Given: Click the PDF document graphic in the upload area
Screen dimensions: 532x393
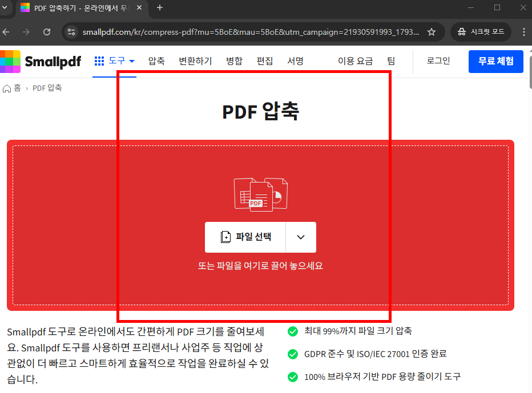Looking at the screenshot, I should pyautogui.click(x=260, y=194).
